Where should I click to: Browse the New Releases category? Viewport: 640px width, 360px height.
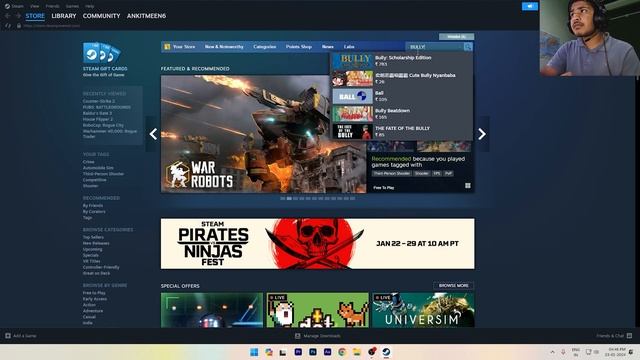96,243
